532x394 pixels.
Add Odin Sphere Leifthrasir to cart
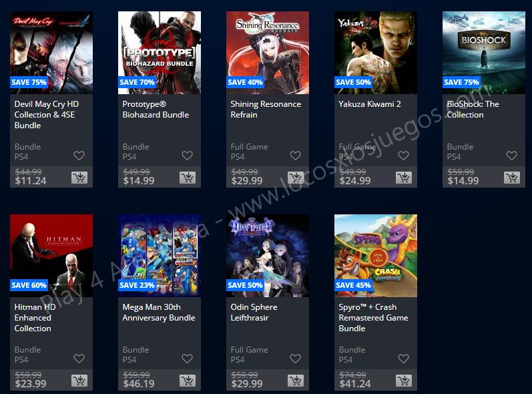(x=296, y=381)
